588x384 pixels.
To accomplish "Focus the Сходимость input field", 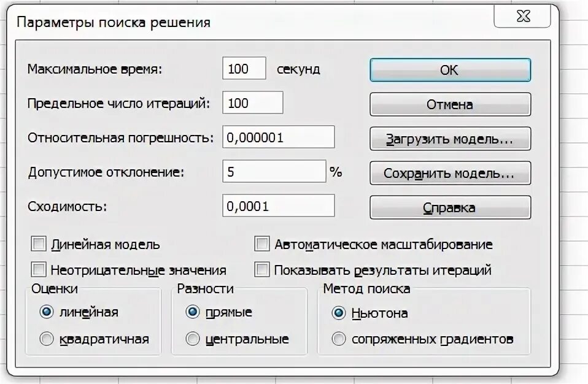I will pyautogui.click(x=279, y=205).
